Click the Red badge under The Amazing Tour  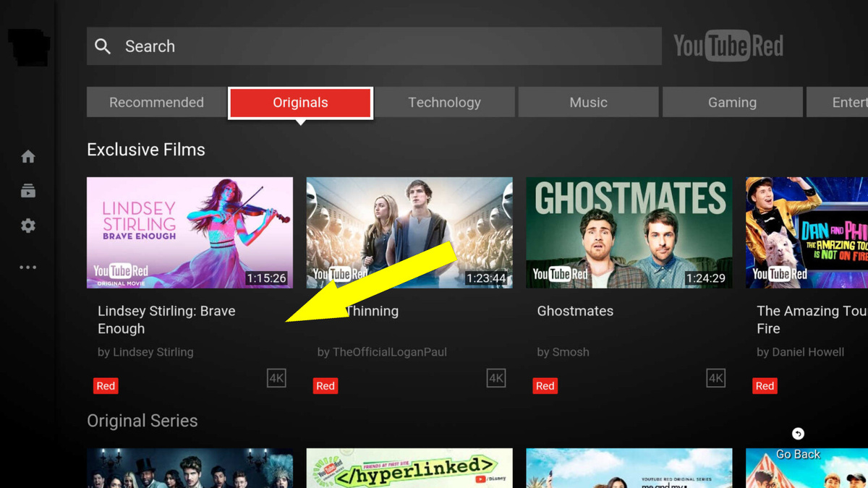765,386
